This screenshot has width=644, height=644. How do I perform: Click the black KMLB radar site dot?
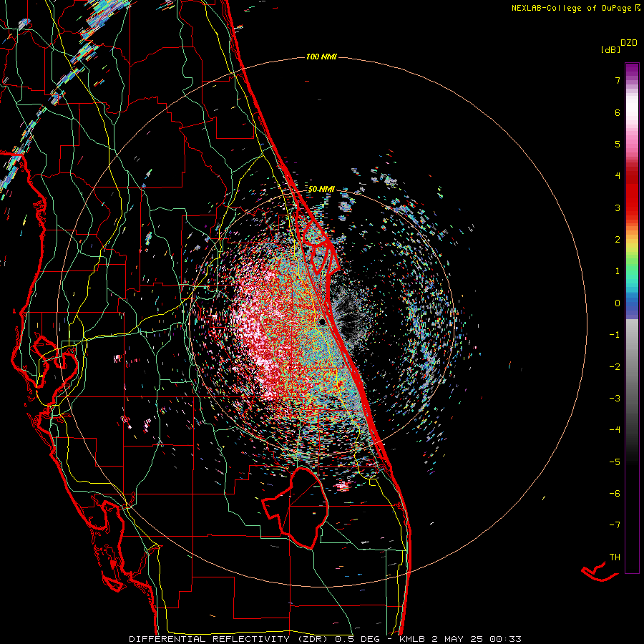pyautogui.click(x=323, y=323)
